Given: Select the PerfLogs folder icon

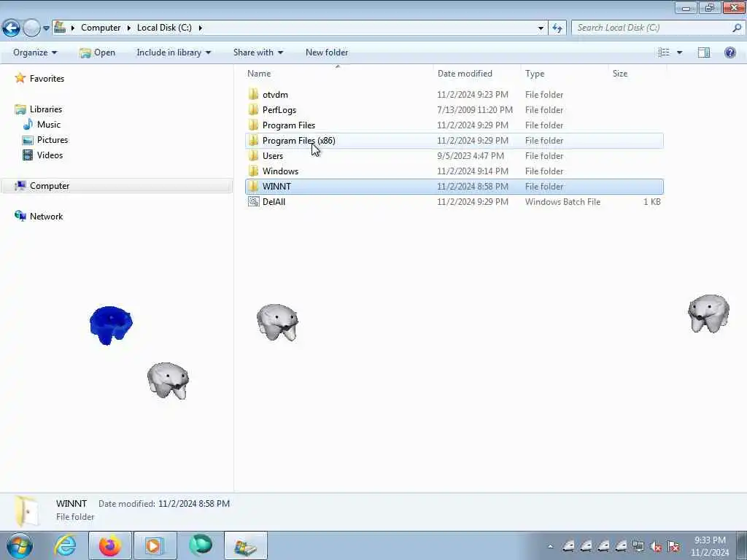Looking at the screenshot, I should tap(253, 109).
